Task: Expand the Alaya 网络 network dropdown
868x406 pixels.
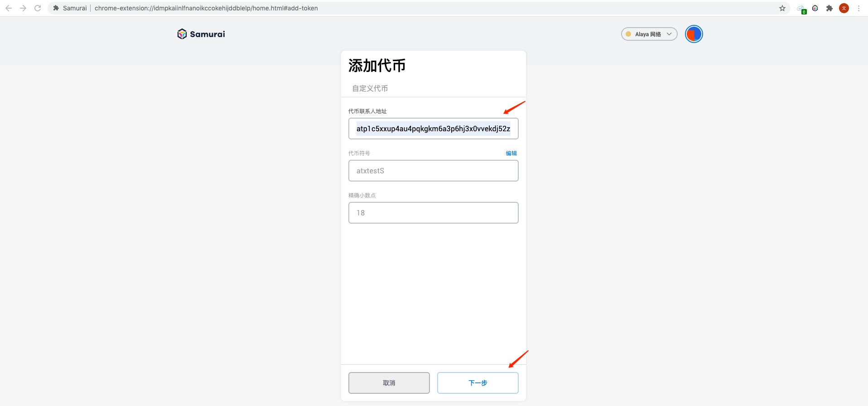Action: click(649, 34)
